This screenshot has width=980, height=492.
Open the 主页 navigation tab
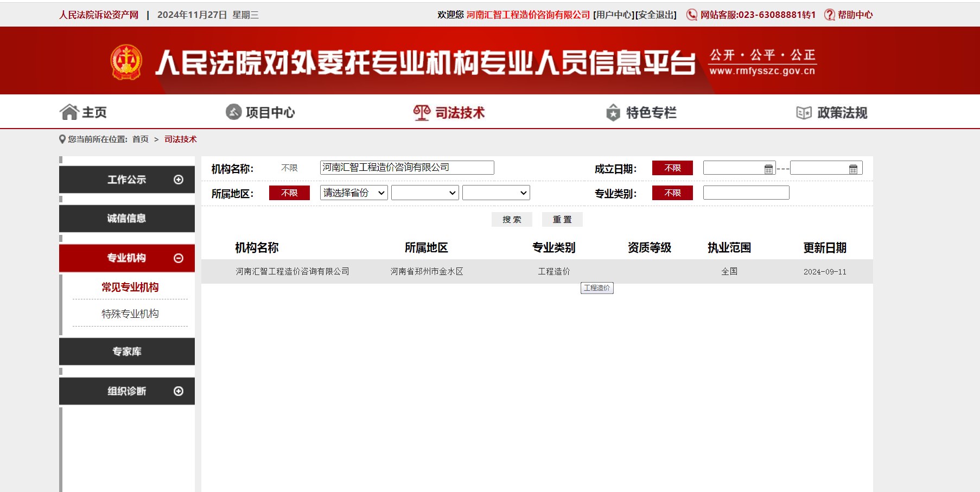click(83, 112)
